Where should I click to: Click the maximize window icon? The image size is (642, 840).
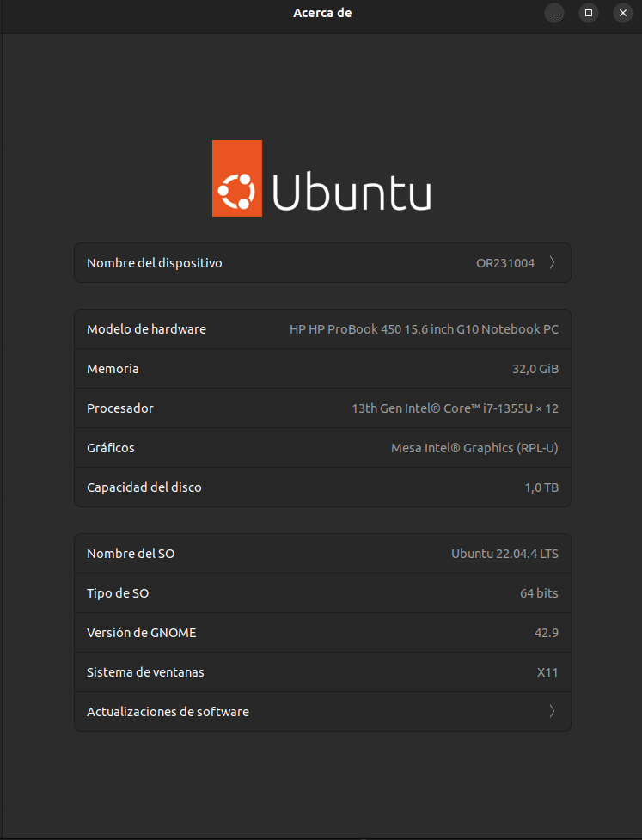(588, 13)
